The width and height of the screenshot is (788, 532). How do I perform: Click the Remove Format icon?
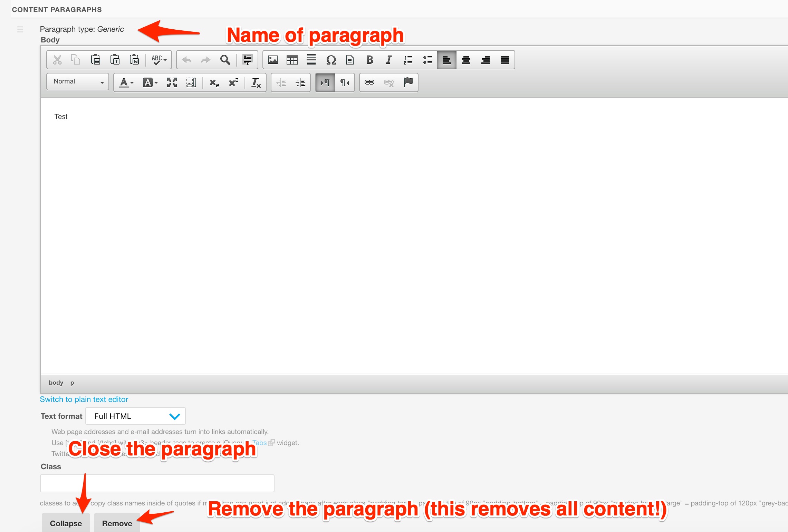click(256, 82)
